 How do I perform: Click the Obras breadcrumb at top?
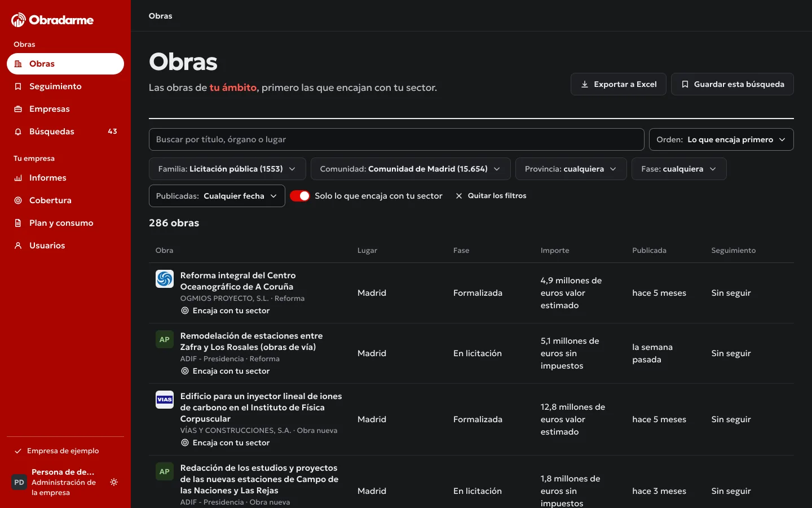click(x=161, y=16)
